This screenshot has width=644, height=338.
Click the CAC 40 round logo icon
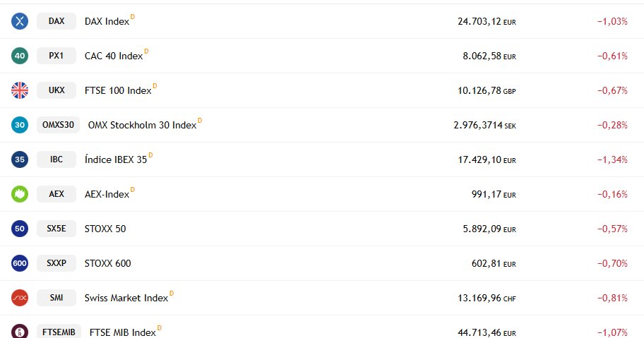coord(20,56)
